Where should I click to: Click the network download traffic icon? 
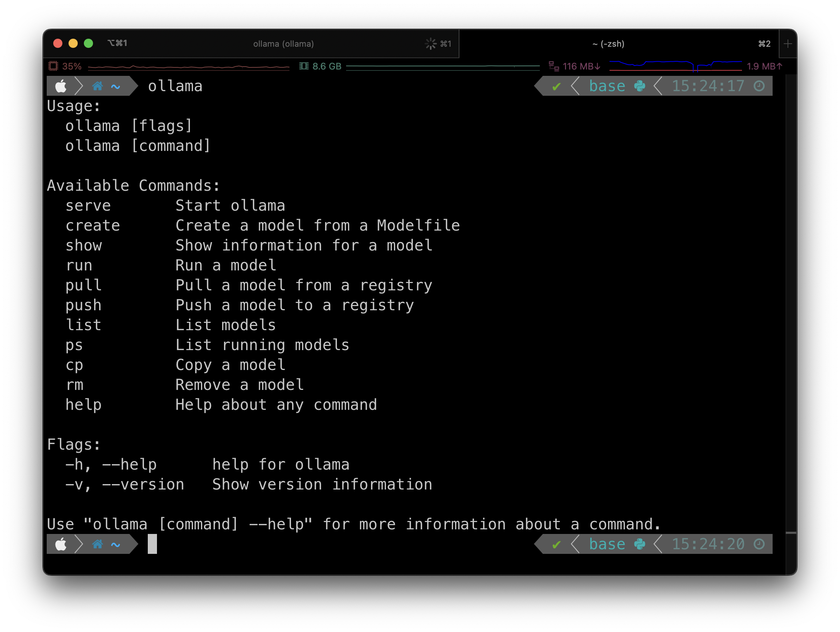point(554,66)
